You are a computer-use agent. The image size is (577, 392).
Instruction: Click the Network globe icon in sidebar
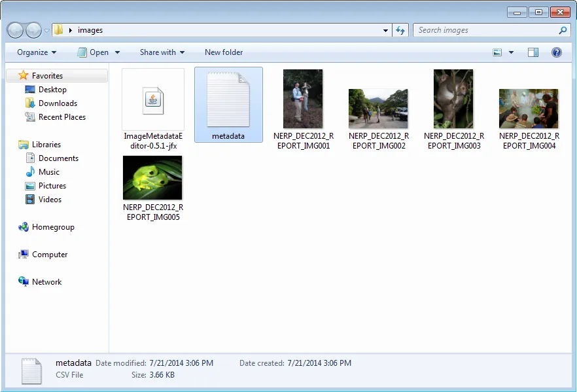click(23, 281)
